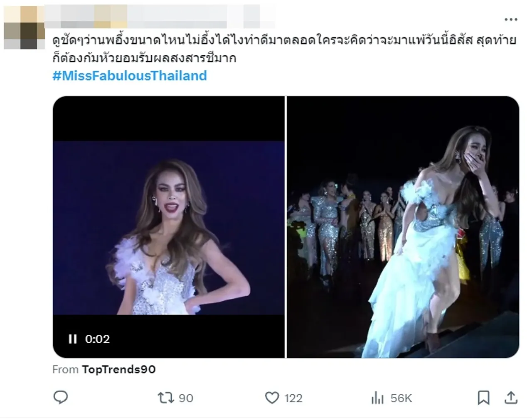Image resolution: width=532 pixels, height=420 pixels.
Task: Pause the playing video
Action: tap(73, 339)
